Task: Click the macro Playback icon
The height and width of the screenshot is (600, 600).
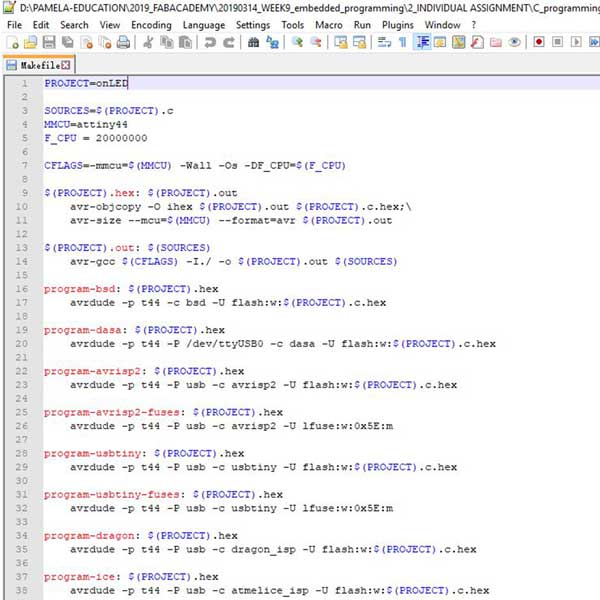Action: pyautogui.click(x=576, y=42)
